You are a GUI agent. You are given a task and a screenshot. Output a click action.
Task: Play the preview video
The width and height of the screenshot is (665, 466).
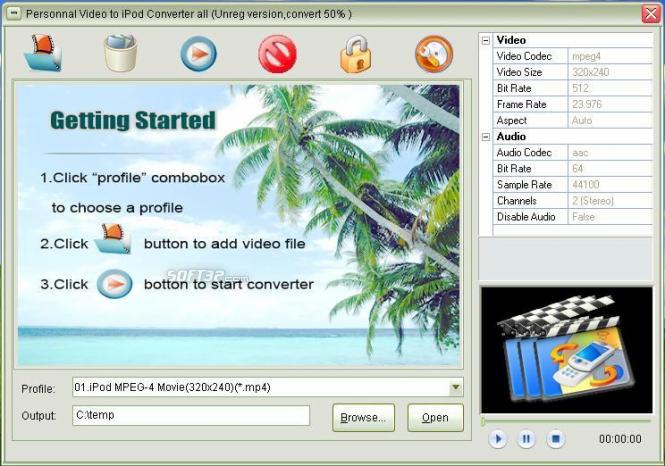498,438
